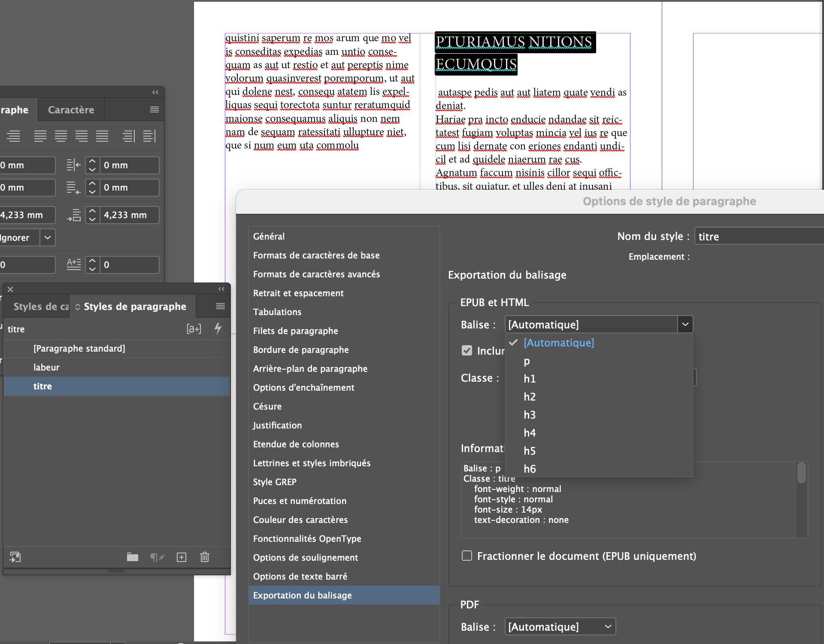
Task: Open the Styles de paragraphe panel menu
Action: [x=220, y=306]
